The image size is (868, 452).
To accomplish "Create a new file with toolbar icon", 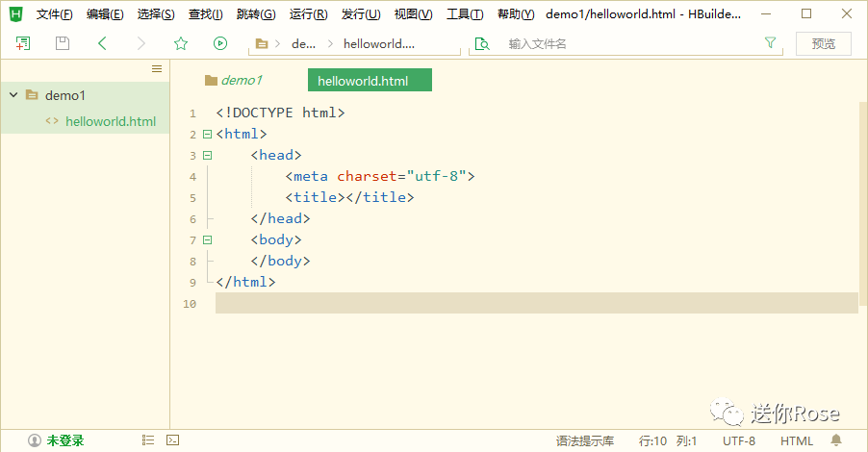I will (23, 43).
